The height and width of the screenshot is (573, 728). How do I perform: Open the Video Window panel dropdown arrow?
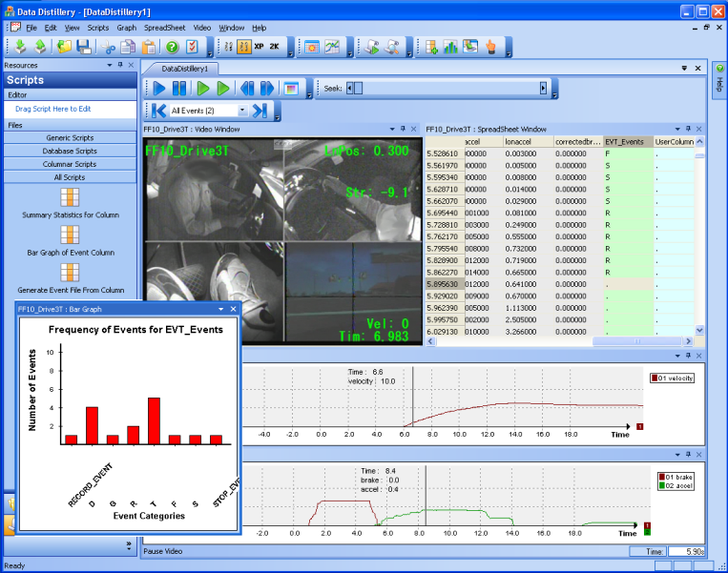pyautogui.click(x=392, y=129)
